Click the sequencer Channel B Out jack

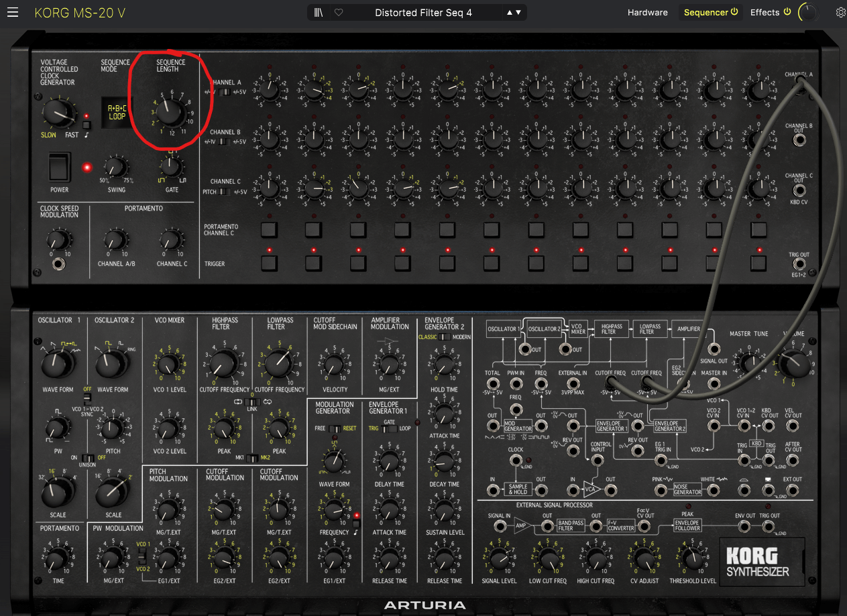pos(799,140)
